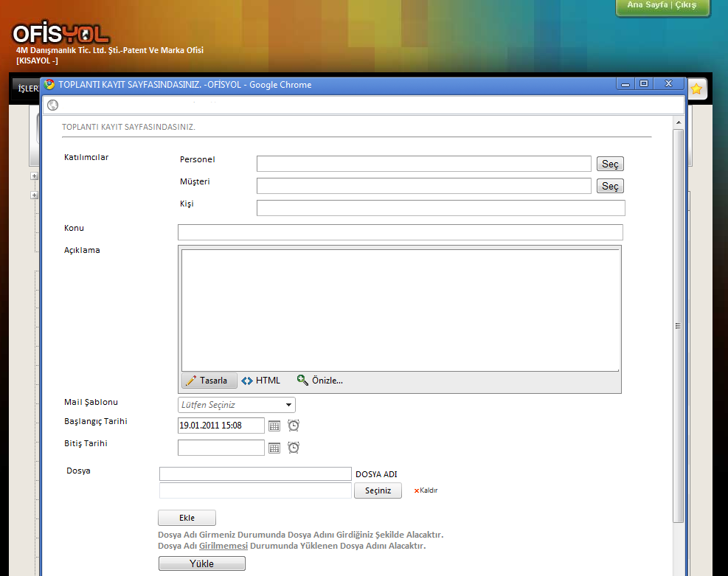Switch editor to Tasarla design mode
The height and width of the screenshot is (576, 728).
point(209,381)
